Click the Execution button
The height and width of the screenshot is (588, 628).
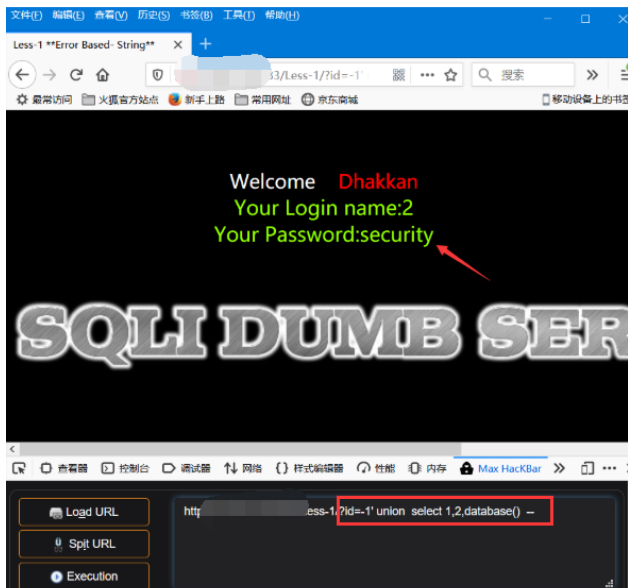tap(84, 576)
